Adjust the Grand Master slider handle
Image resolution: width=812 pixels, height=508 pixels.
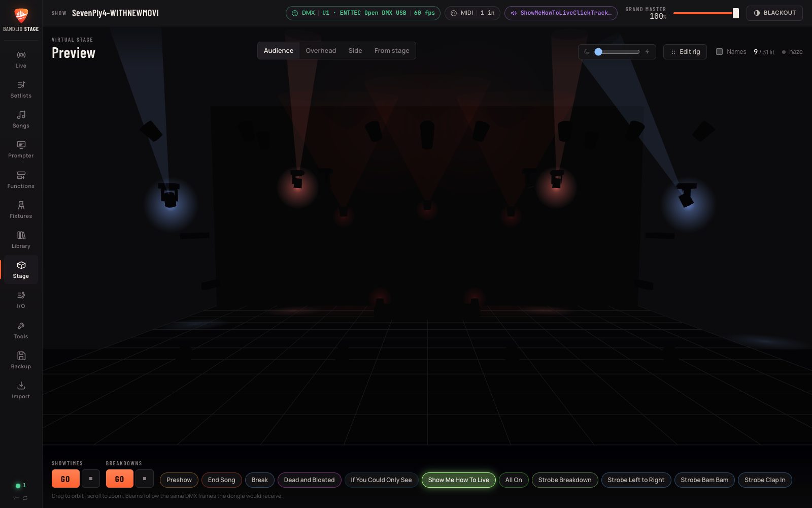point(736,13)
